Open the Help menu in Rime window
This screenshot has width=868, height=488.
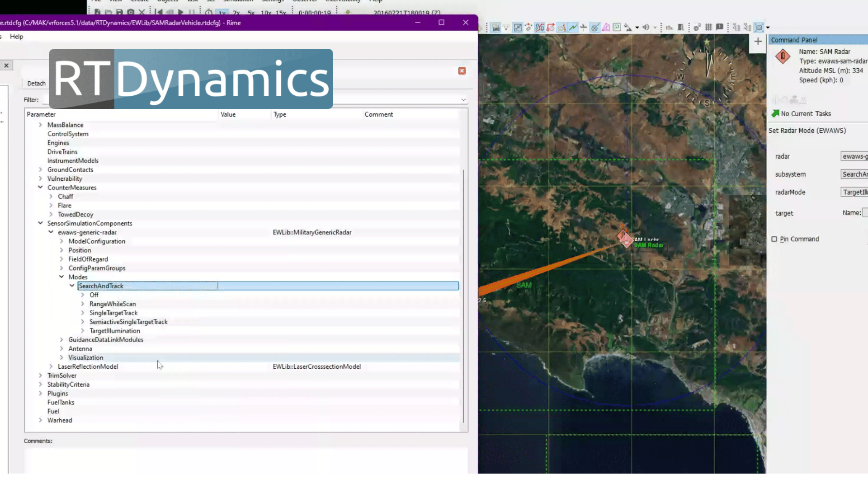click(x=16, y=36)
